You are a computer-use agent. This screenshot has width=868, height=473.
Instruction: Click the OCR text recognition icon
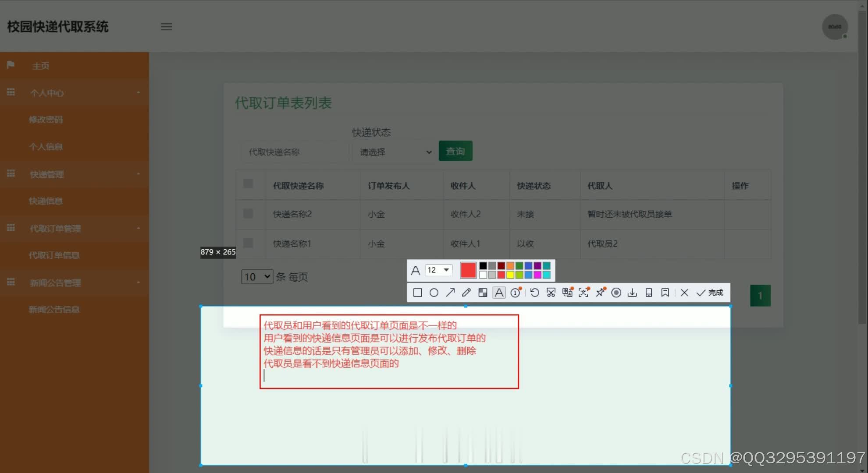click(x=584, y=292)
